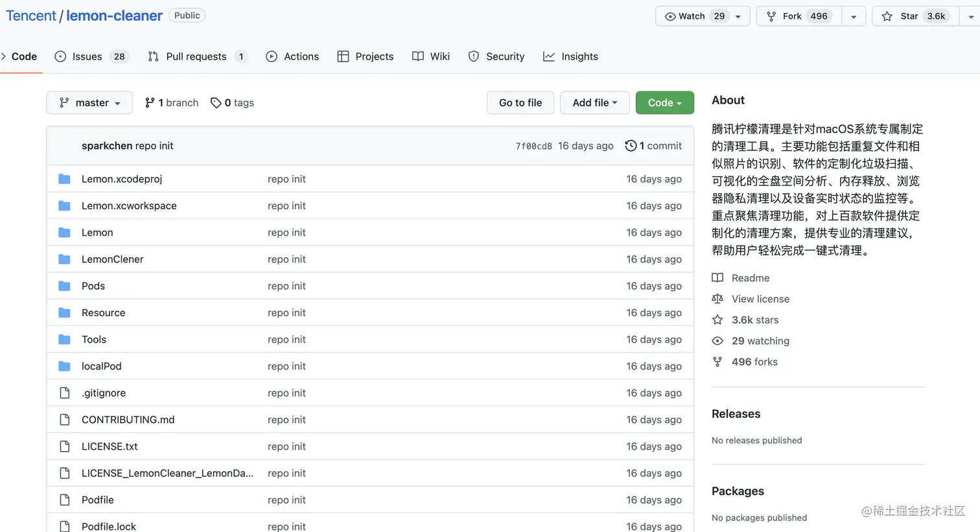Click the book icon beside Readme

pyautogui.click(x=717, y=278)
